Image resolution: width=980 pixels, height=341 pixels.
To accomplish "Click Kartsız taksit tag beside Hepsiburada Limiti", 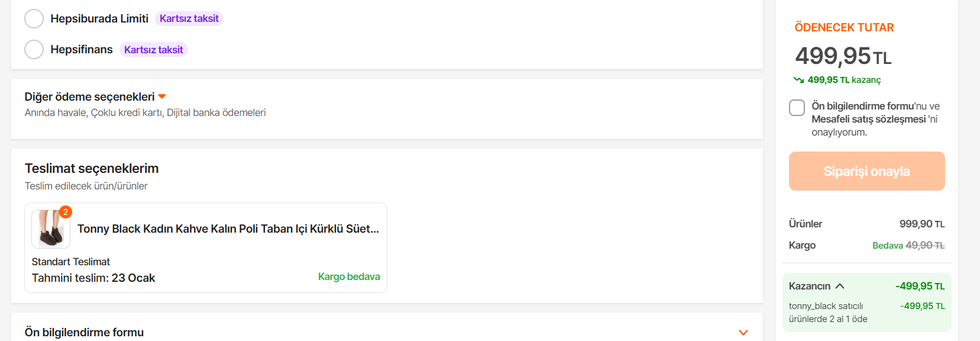I will [x=189, y=19].
